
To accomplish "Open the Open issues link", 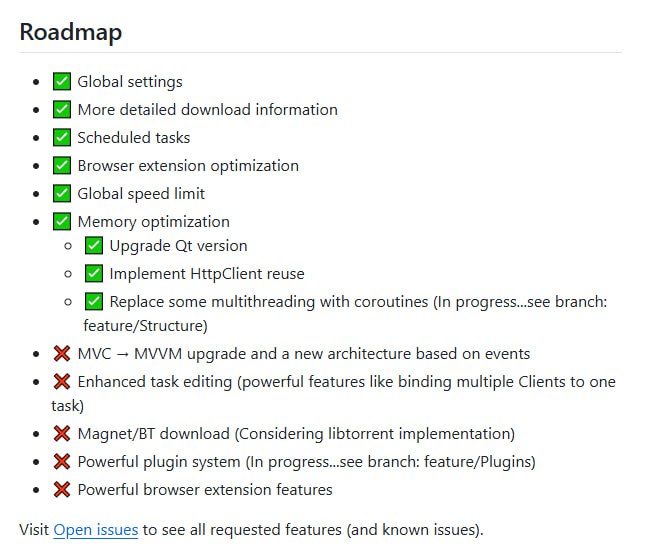I will tap(95, 530).
